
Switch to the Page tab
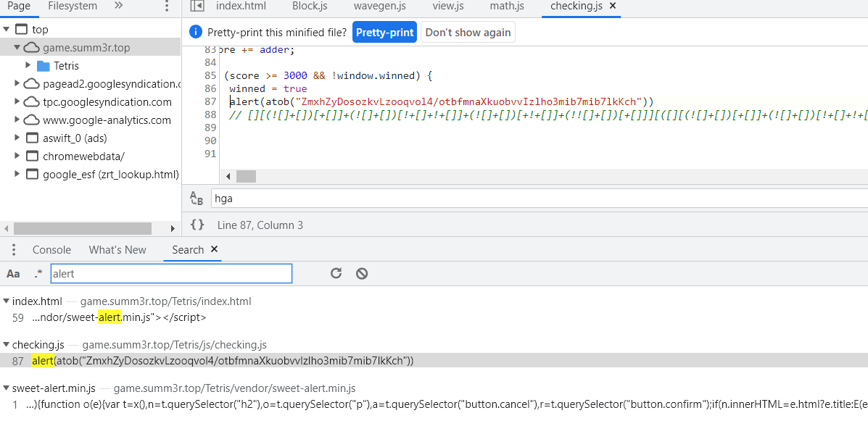[x=19, y=6]
